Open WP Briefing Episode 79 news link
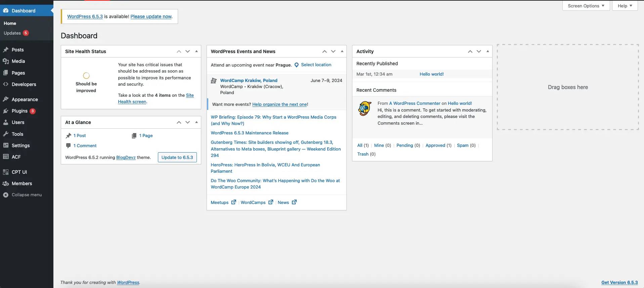Viewport: 644px width, 288px height. click(x=273, y=120)
